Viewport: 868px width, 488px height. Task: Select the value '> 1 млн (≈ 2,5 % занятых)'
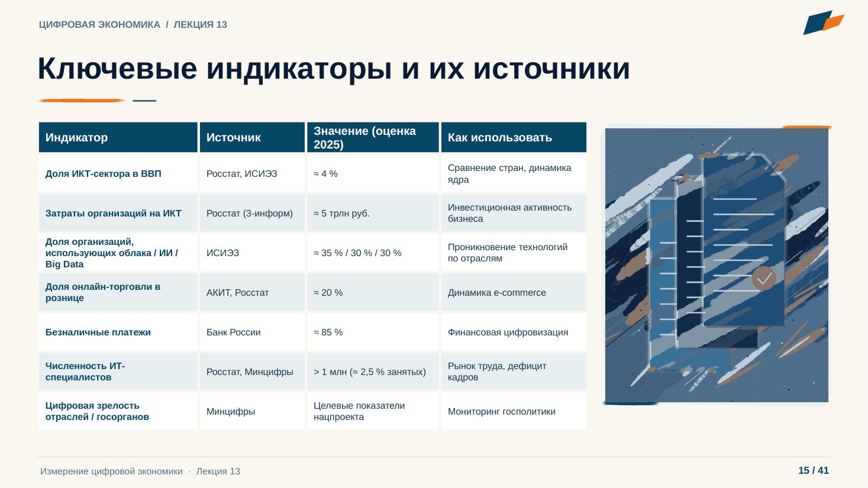point(373,372)
